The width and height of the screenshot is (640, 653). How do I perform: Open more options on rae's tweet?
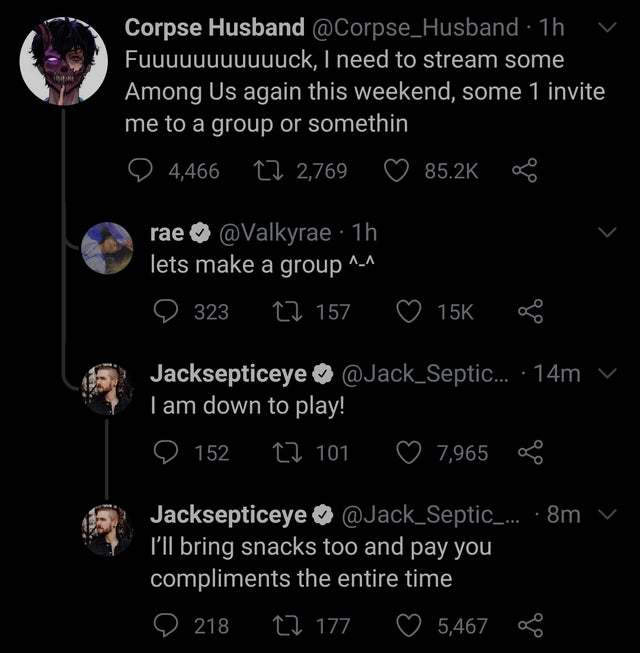click(x=606, y=233)
